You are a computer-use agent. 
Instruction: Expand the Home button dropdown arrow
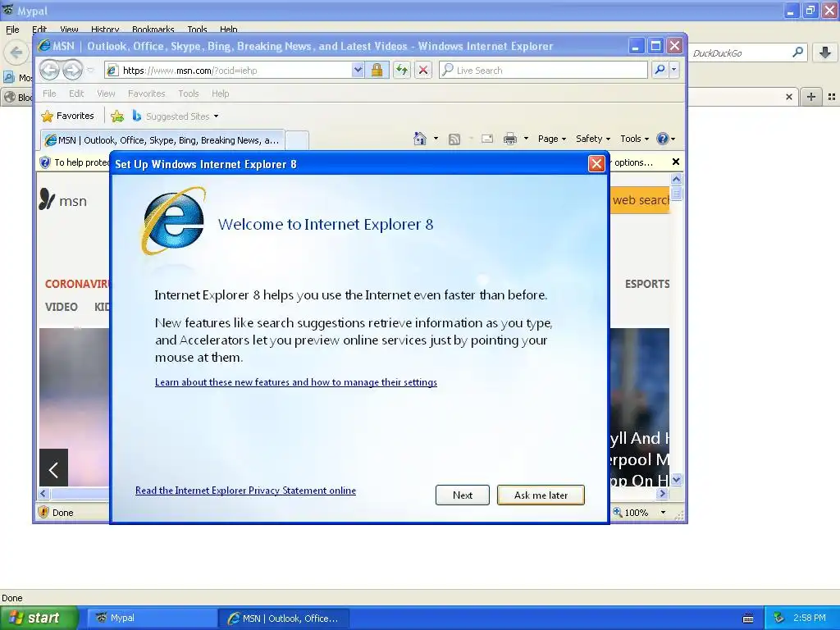point(436,139)
